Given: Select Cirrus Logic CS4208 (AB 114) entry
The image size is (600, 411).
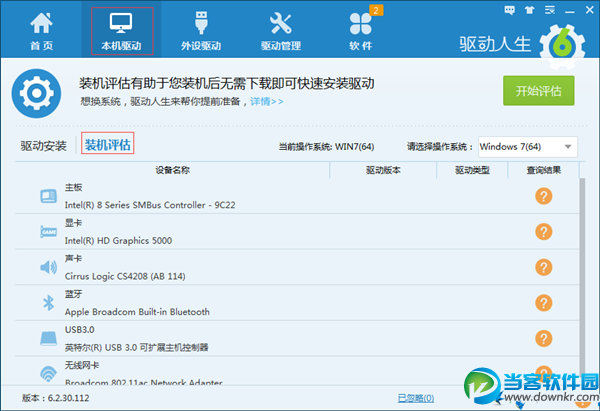Looking at the screenshot, I should pyautogui.click(x=125, y=276).
